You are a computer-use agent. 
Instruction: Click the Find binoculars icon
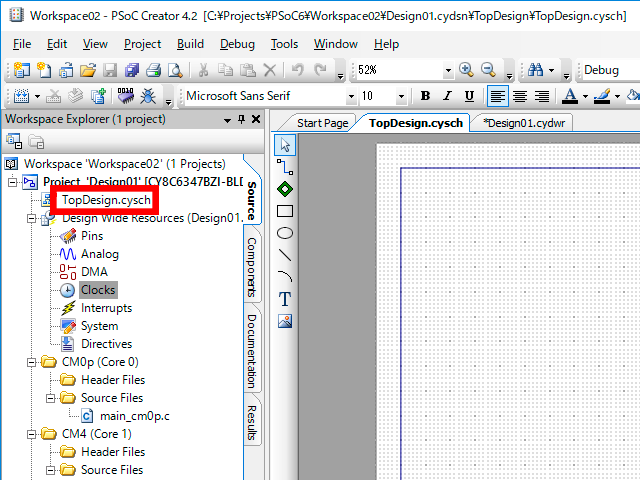[x=535, y=70]
